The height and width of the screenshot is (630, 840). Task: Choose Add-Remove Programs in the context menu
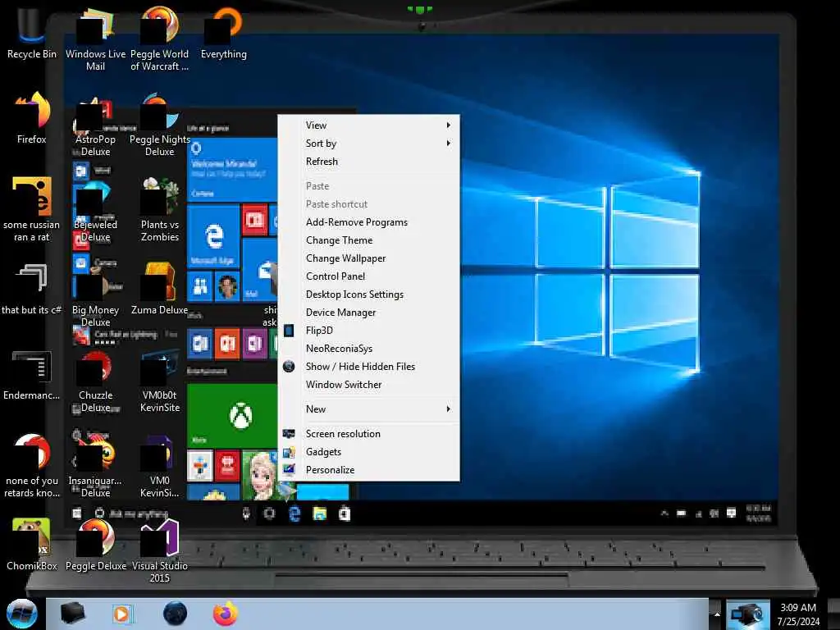[368, 222]
